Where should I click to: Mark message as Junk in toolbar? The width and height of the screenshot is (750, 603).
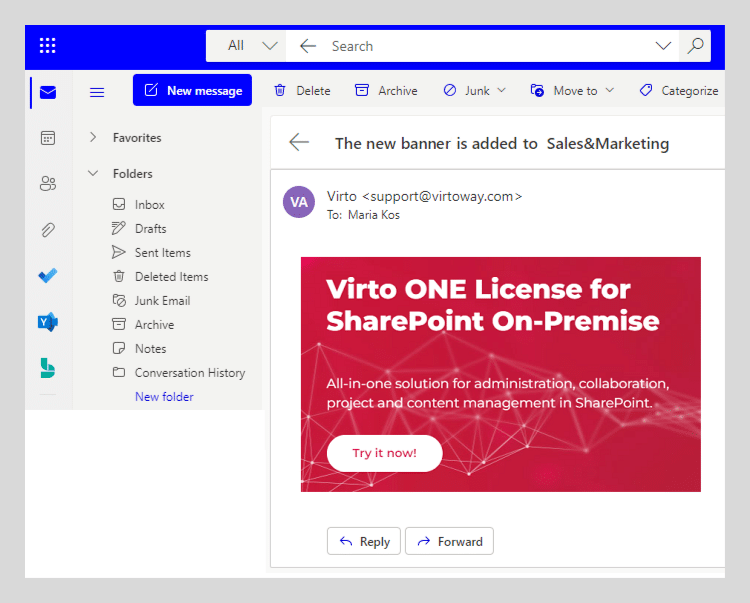click(466, 90)
